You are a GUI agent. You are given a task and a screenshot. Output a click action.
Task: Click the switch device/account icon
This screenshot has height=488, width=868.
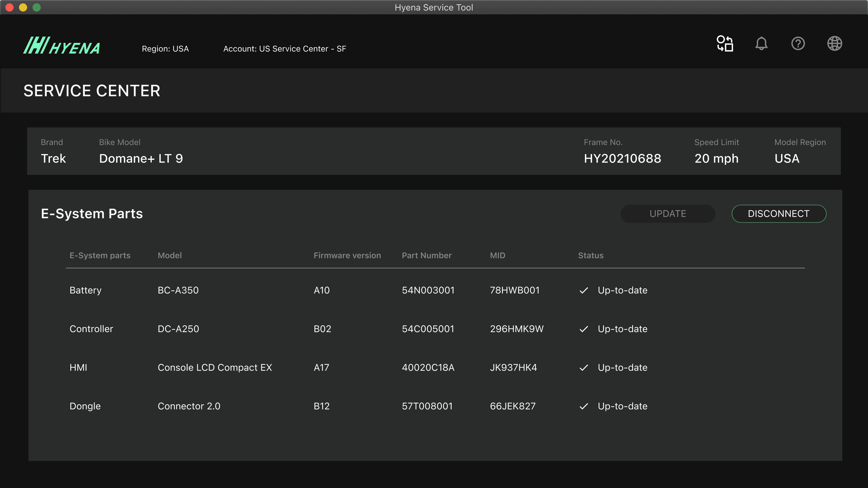tap(725, 43)
